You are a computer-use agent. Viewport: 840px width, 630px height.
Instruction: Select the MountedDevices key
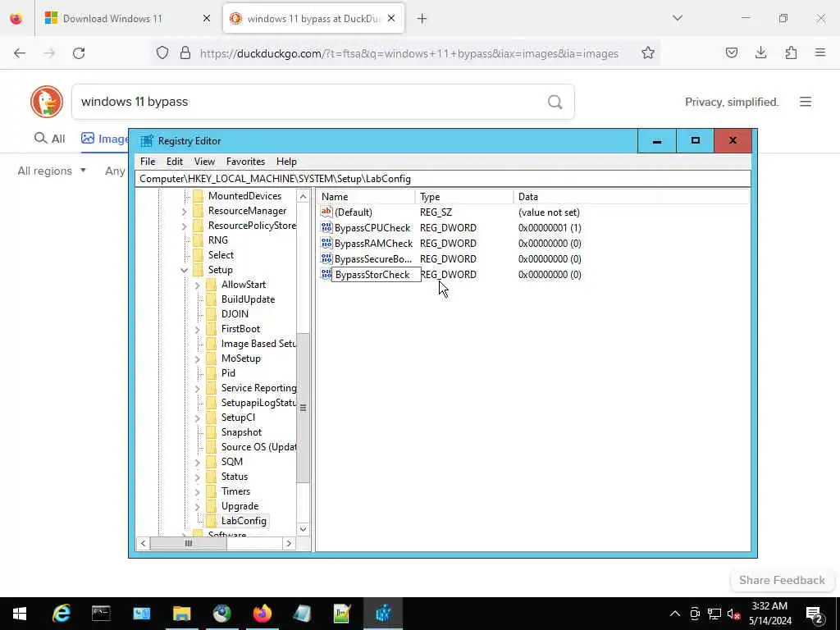(x=244, y=196)
